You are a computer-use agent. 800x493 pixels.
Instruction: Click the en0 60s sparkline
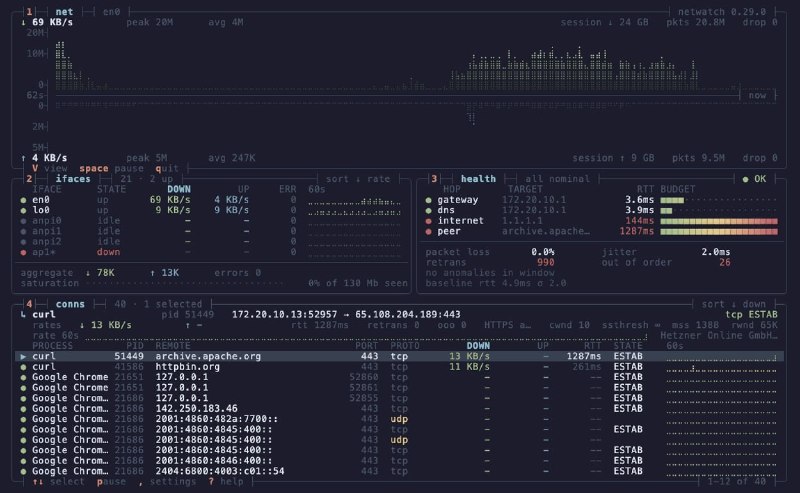click(354, 202)
